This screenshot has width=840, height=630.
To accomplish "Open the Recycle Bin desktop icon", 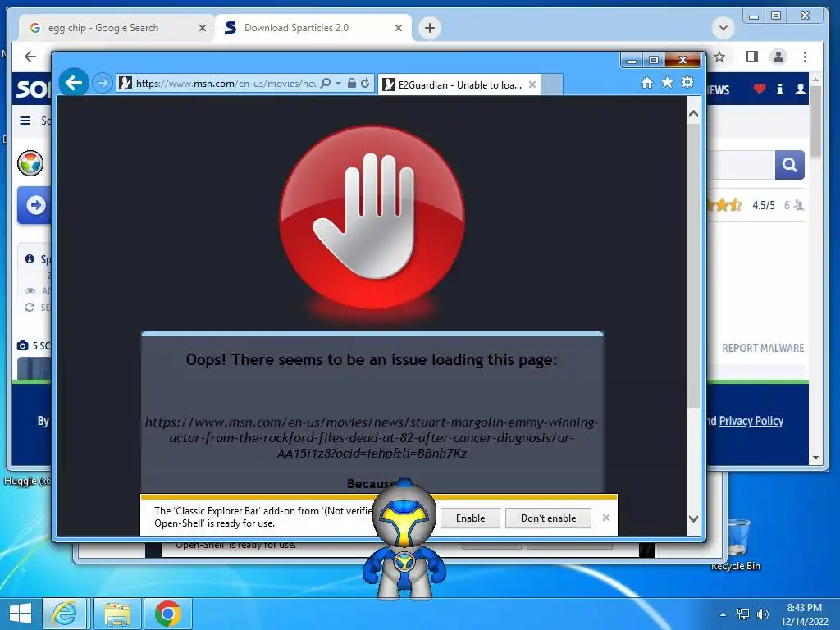I will tap(736, 545).
